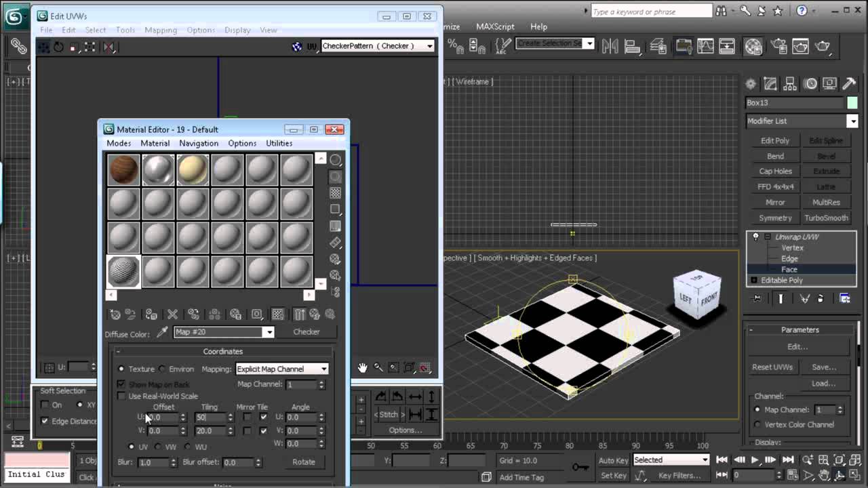
Task: Click the Reset UVWs button
Action: coord(772,367)
